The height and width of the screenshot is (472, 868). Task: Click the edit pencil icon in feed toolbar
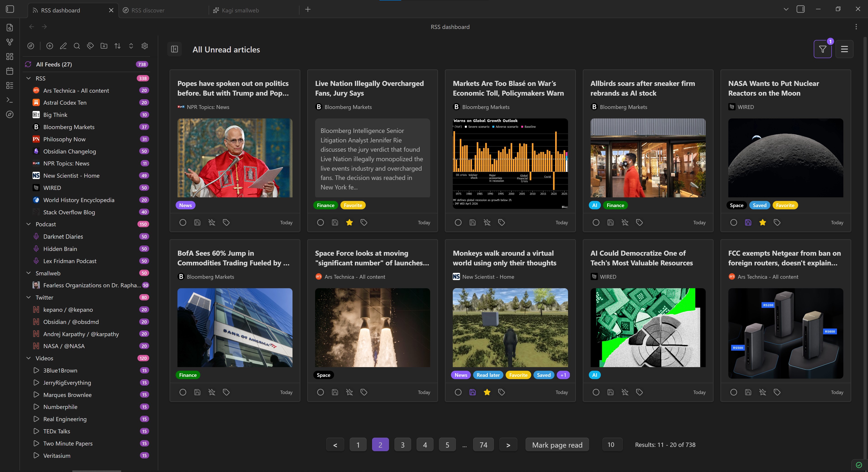[x=63, y=46]
